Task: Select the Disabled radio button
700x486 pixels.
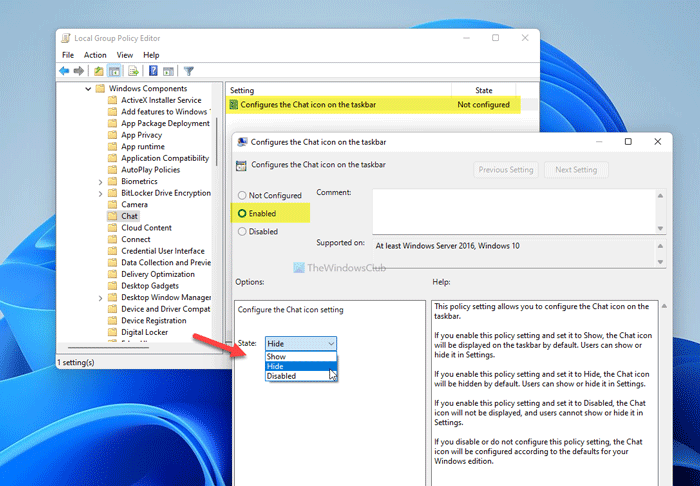Action: 241,232
